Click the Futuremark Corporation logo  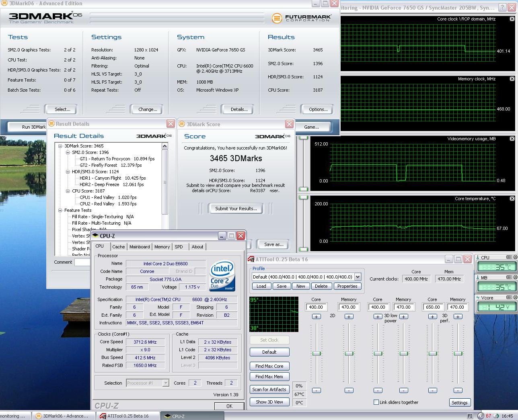302,18
